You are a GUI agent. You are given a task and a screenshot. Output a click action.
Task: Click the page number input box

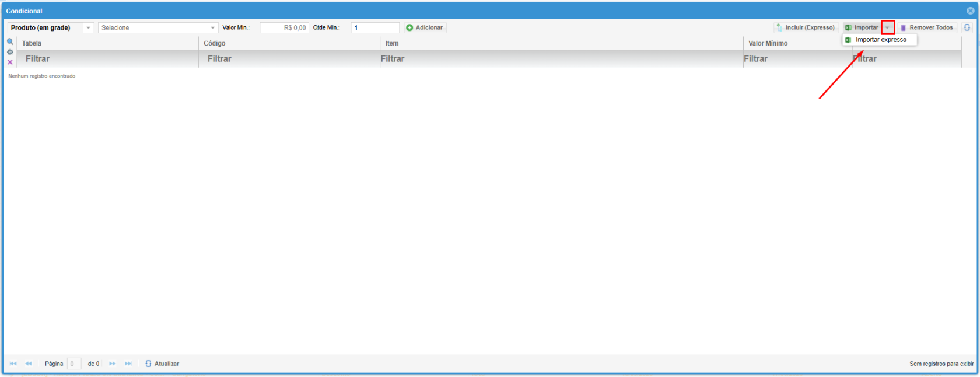[74, 364]
